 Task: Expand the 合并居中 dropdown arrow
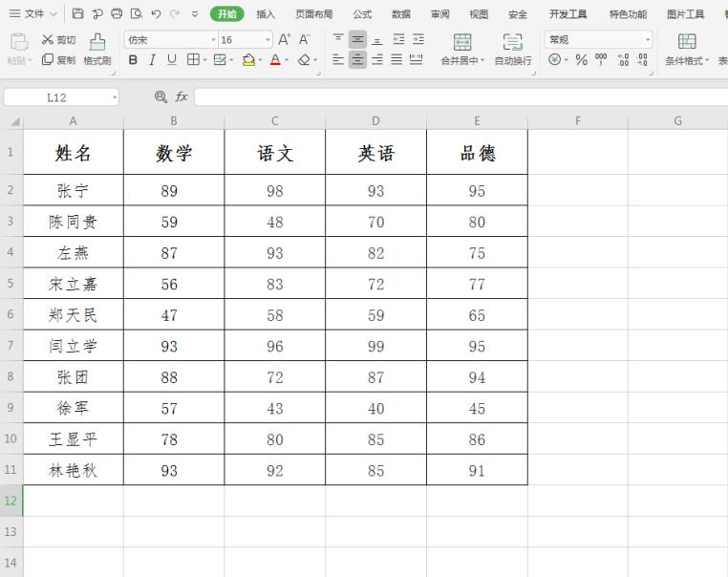[482, 60]
